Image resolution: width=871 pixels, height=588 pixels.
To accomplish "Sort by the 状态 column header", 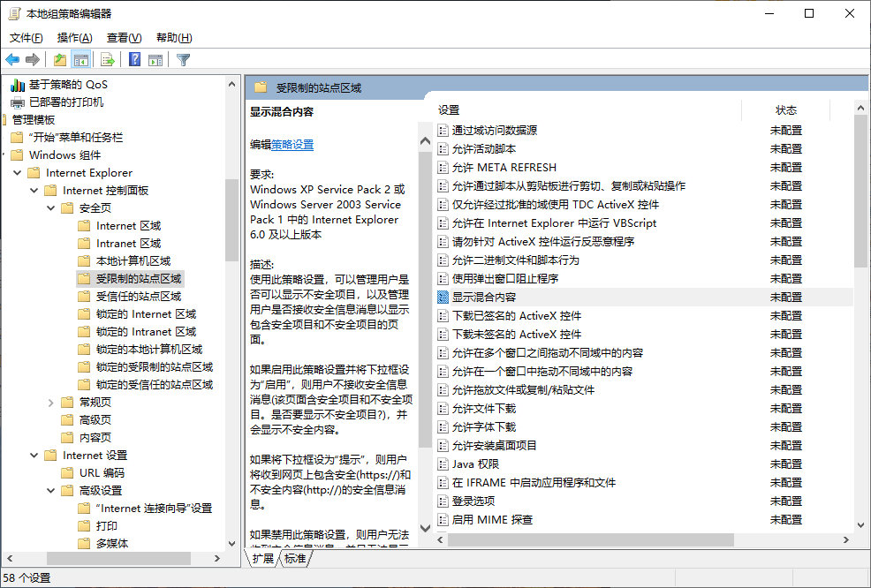I will pos(786,110).
